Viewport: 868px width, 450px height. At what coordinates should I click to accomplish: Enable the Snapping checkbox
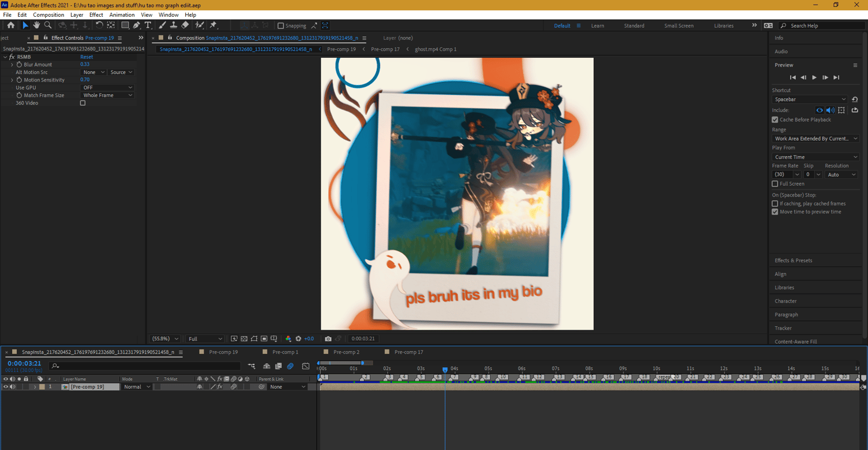(x=281, y=25)
